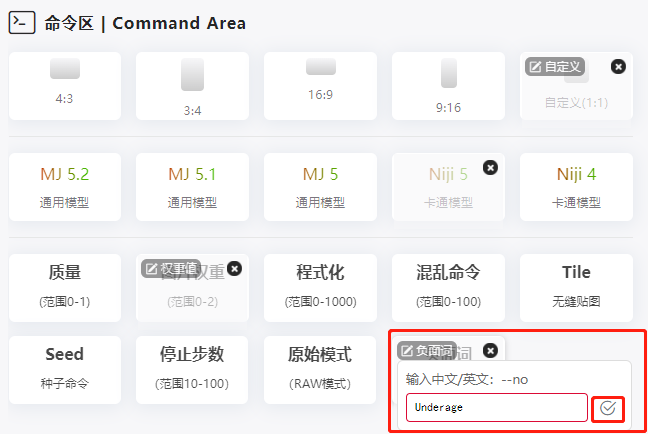The width and height of the screenshot is (648, 434).
Task: Add the Seed command
Action: (x=65, y=368)
